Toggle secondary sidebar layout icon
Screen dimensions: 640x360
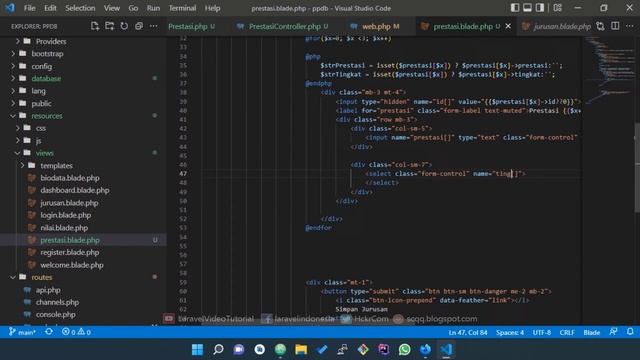click(540, 8)
